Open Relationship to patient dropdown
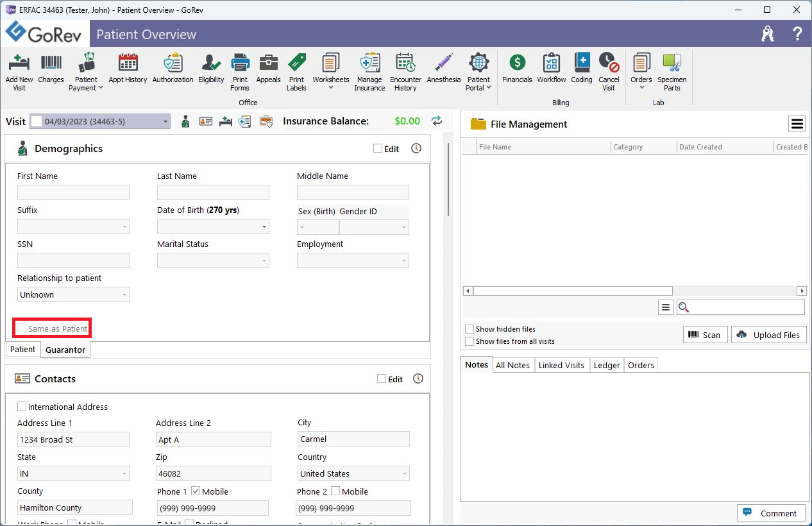The image size is (812, 526). tap(124, 294)
